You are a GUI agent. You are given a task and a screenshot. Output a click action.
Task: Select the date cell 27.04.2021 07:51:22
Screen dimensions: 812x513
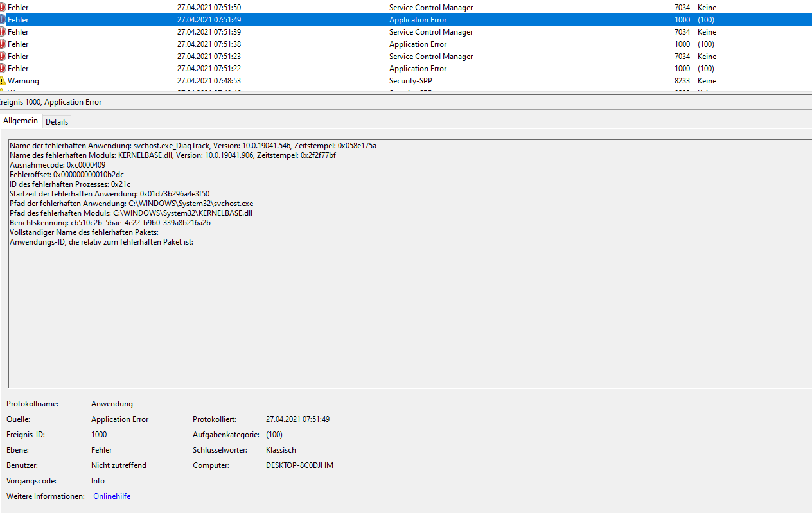209,69
